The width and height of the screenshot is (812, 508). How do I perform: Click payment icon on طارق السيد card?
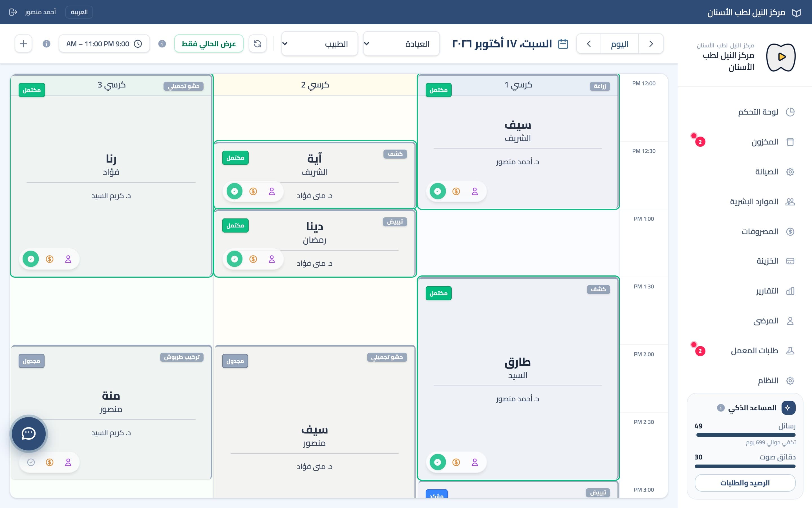click(456, 462)
